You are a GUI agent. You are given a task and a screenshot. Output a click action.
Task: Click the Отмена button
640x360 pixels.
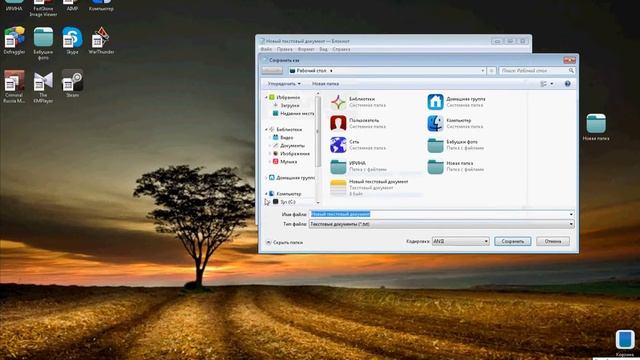pyautogui.click(x=553, y=241)
